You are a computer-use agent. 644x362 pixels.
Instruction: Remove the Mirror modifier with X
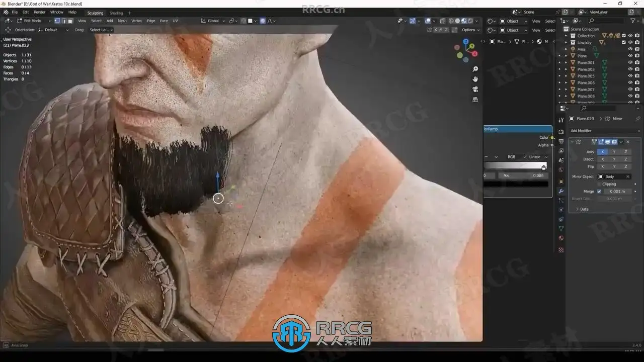(x=627, y=142)
